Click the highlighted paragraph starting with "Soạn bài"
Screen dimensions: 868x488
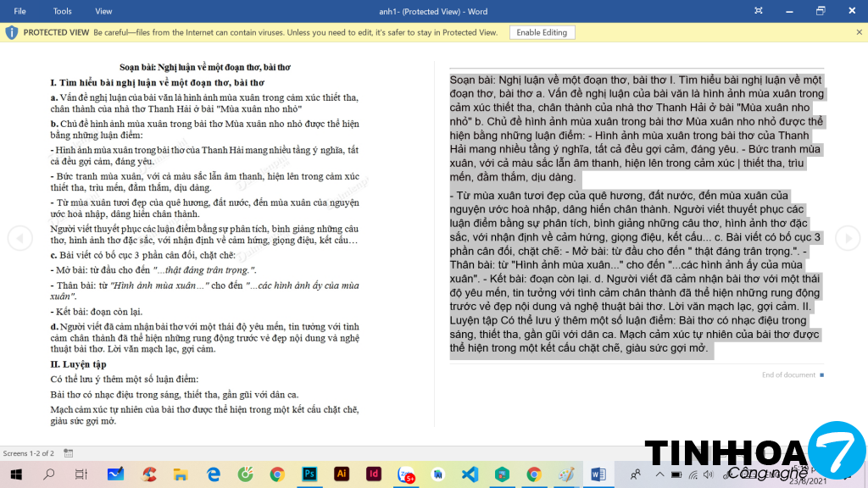[x=636, y=129]
